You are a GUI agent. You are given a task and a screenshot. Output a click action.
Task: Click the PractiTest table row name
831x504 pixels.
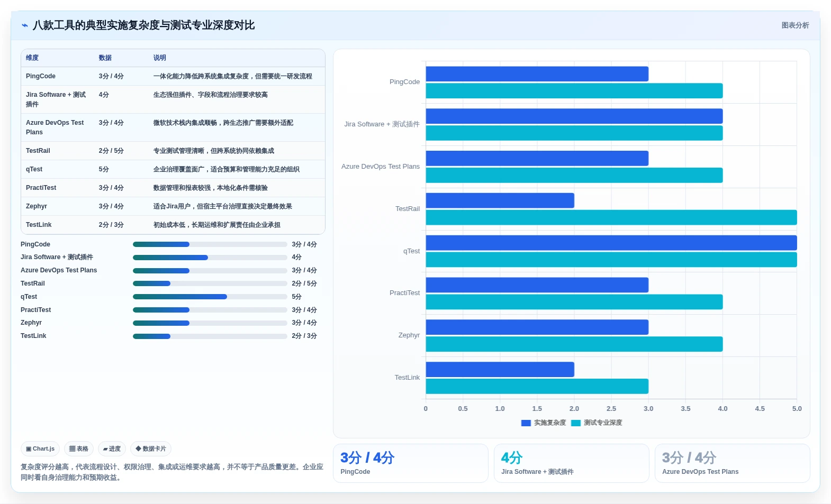[41, 188]
